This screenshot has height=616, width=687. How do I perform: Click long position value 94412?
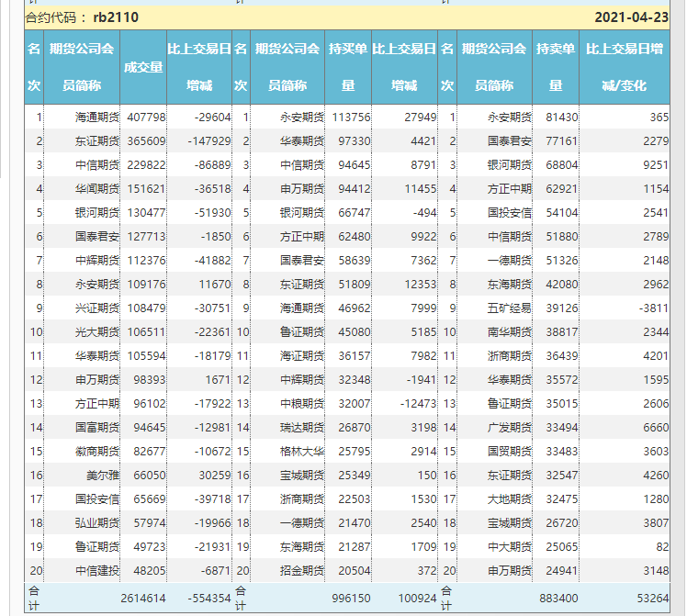coord(355,189)
